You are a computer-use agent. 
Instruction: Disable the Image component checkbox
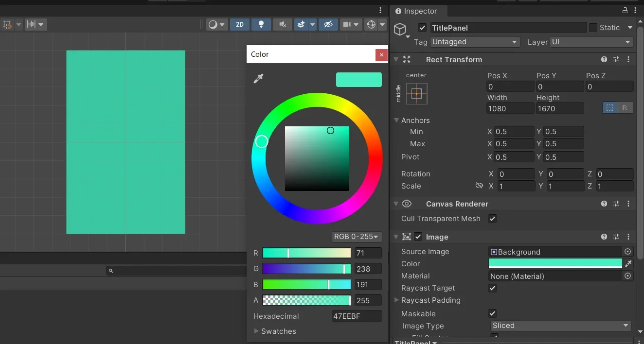(418, 237)
